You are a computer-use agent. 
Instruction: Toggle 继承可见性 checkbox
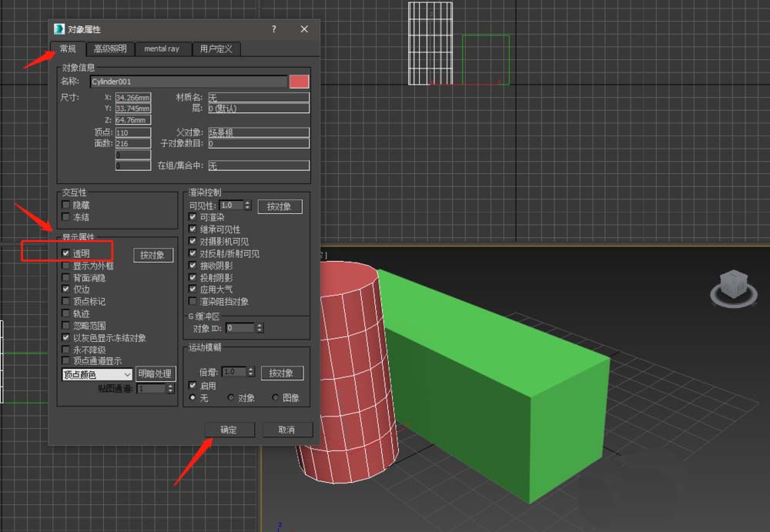pyautogui.click(x=192, y=229)
